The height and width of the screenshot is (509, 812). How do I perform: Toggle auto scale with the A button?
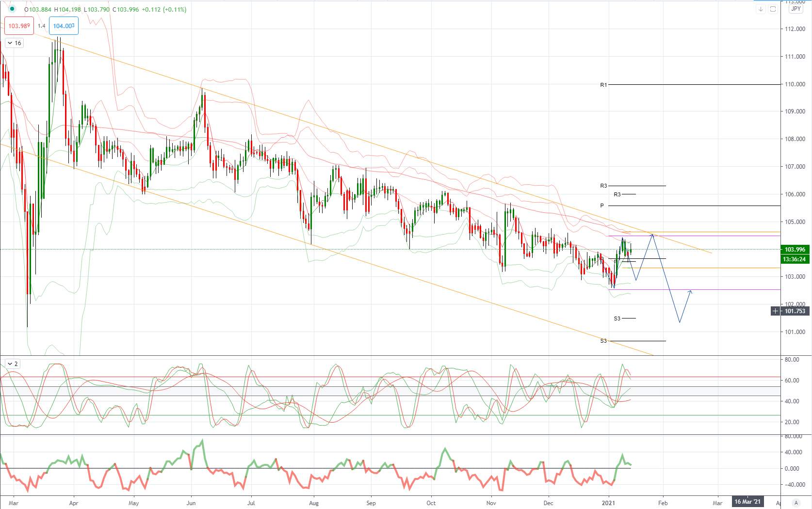796,502
